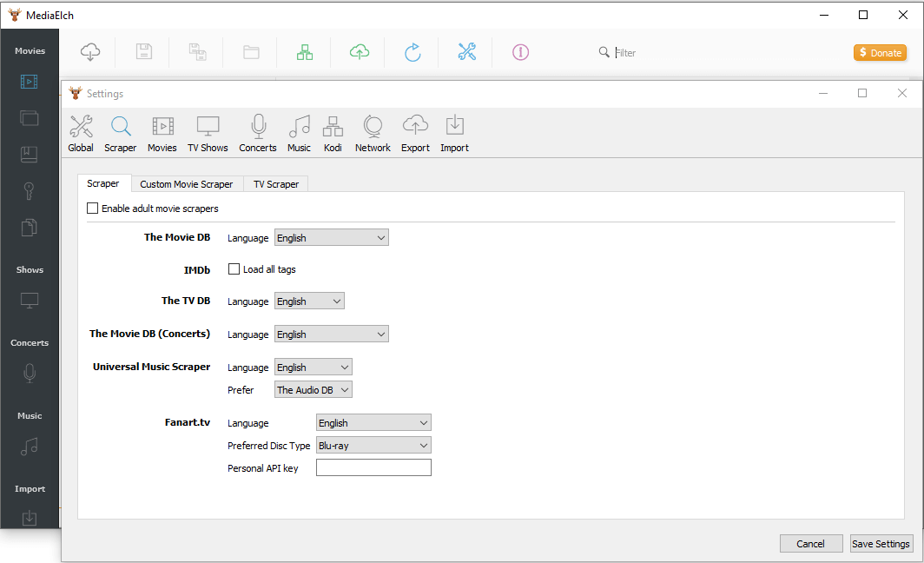
Task: Open Prefer The Audio DB dropdown
Action: (x=313, y=390)
